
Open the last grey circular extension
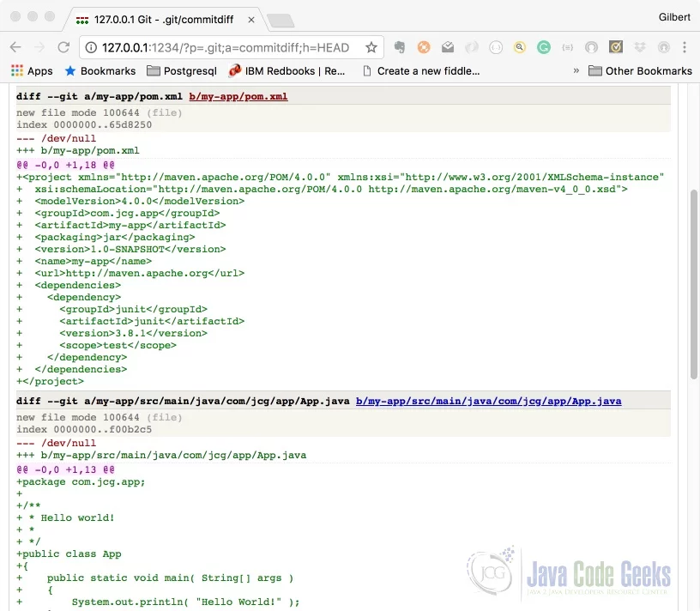[x=664, y=47]
